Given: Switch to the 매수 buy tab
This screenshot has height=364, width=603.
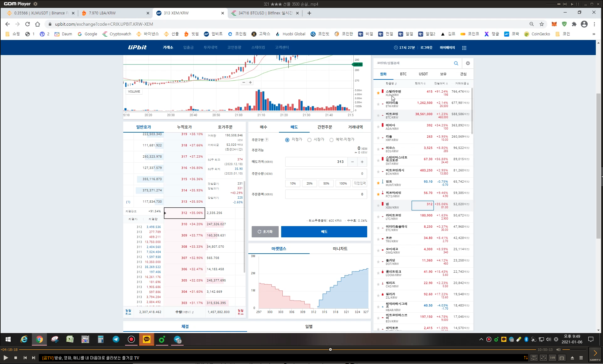Looking at the screenshot, I should point(263,127).
